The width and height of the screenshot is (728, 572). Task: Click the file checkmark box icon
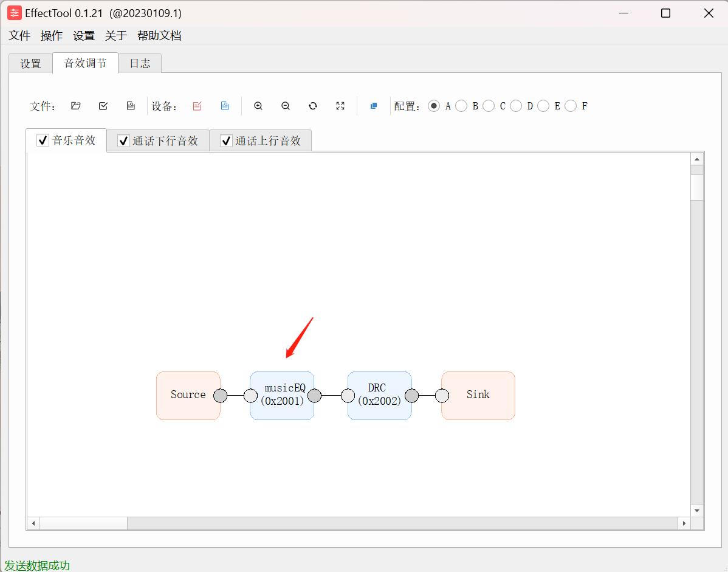click(103, 106)
